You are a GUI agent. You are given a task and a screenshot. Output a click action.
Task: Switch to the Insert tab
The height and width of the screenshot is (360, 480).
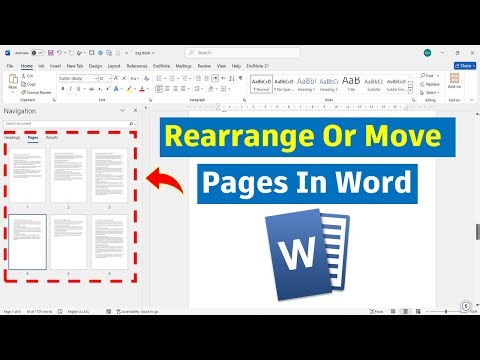pyautogui.click(x=55, y=66)
